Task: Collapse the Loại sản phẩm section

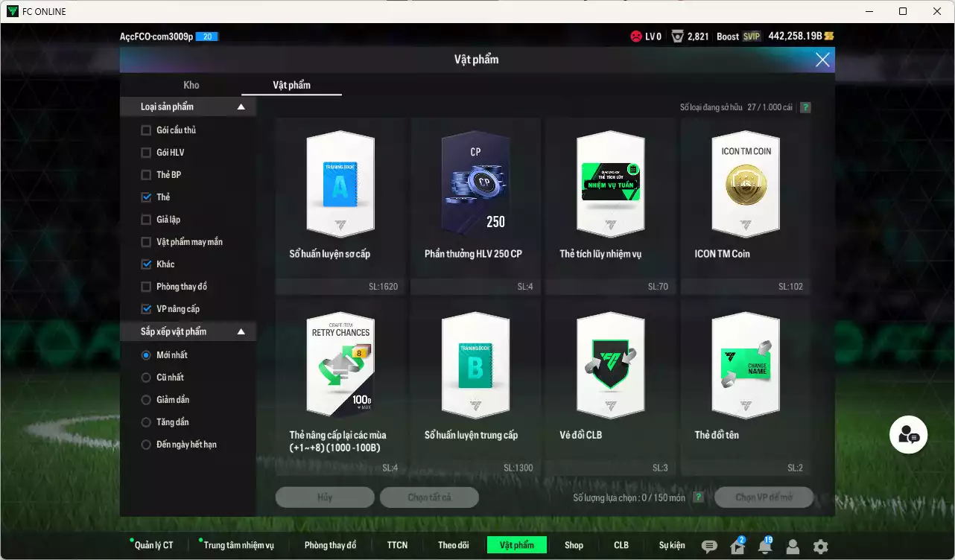Action: [x=241, y=107]
